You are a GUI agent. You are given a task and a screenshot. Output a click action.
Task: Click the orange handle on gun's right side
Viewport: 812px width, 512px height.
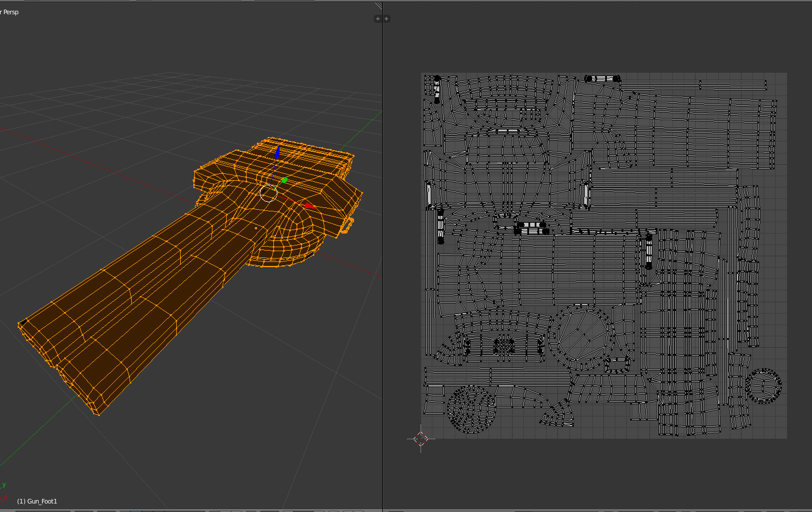tap(347, 226)
